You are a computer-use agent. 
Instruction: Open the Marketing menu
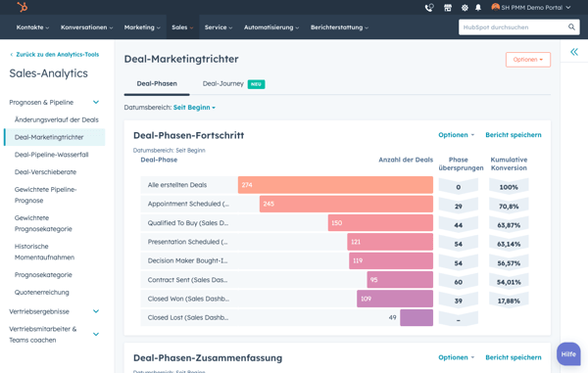[142, 27]
